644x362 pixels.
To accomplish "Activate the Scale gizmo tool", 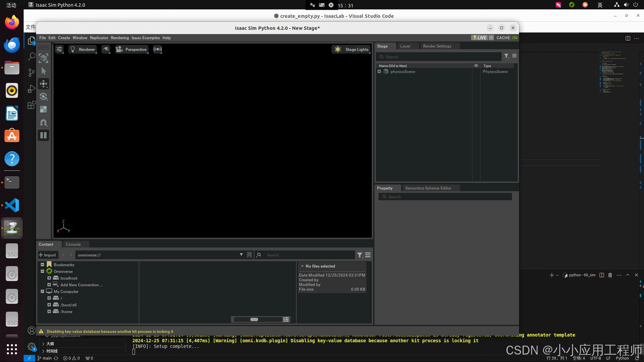I will (x=43, y=110).
